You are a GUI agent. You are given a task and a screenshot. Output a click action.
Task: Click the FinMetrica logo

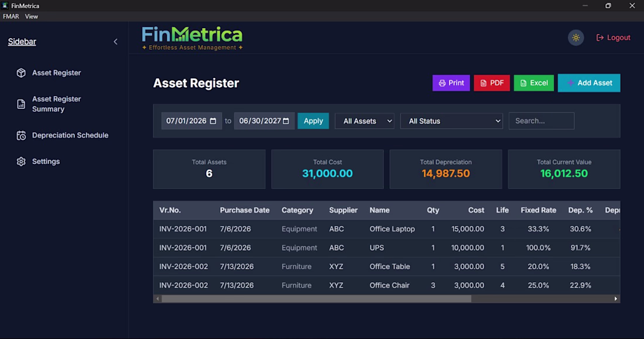pos(192,38)
